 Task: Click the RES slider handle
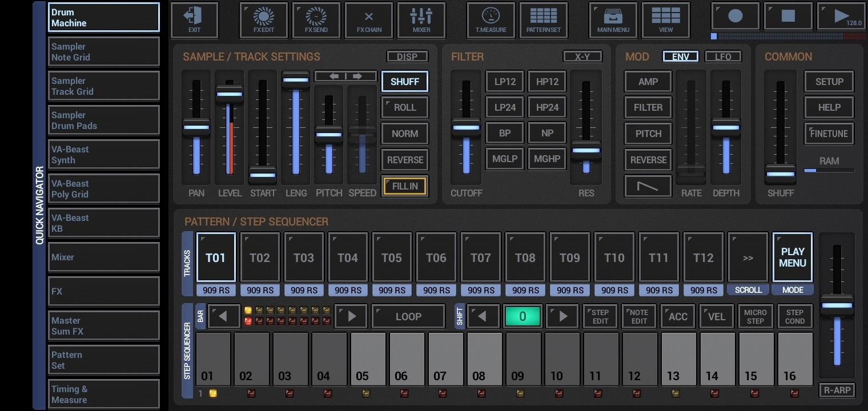pos(586,151)
